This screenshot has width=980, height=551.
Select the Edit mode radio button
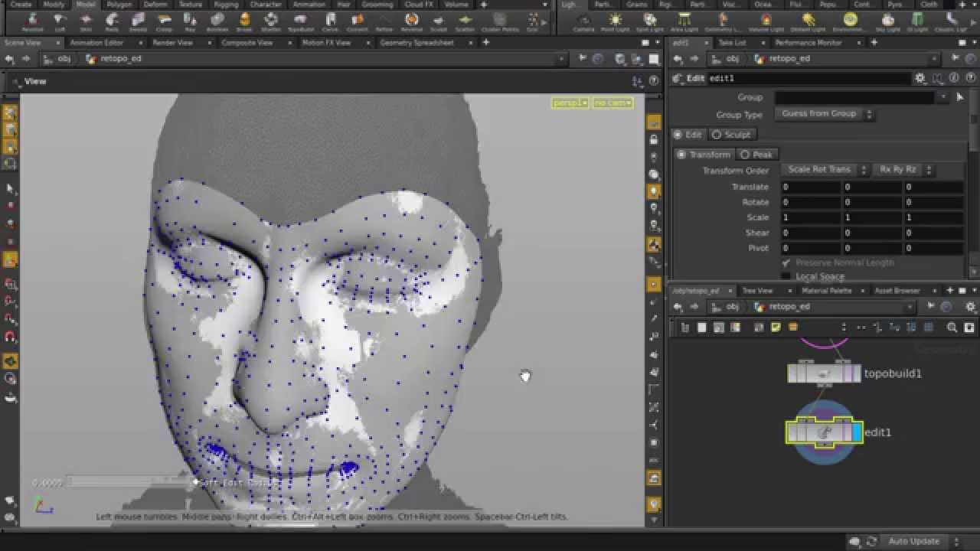688,135
